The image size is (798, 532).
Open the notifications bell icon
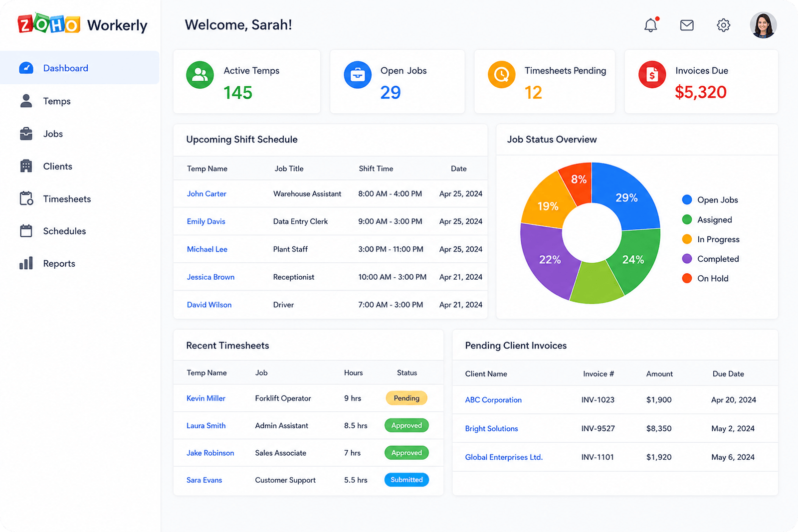pyautogui.click(x=650, y=25)
